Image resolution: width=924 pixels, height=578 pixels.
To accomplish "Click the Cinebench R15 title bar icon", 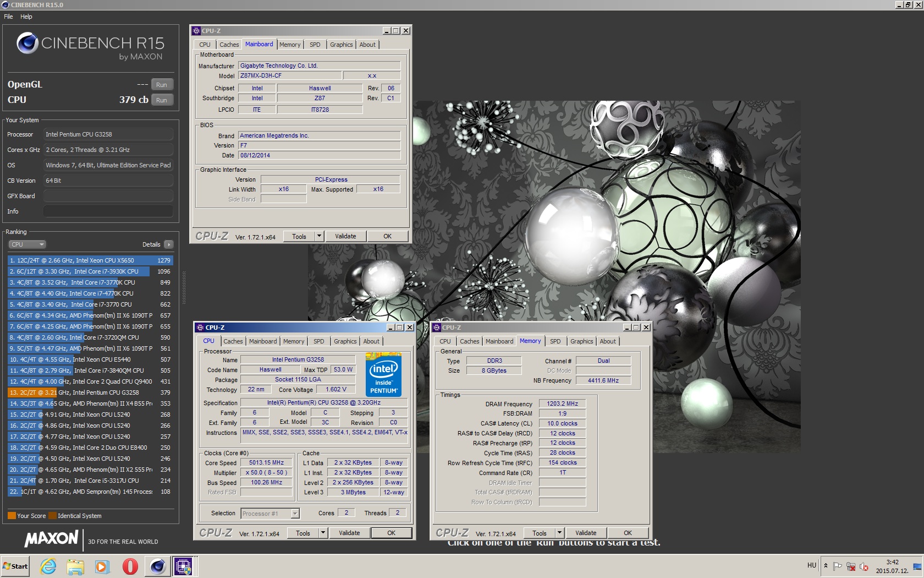I will pos(5,5).
